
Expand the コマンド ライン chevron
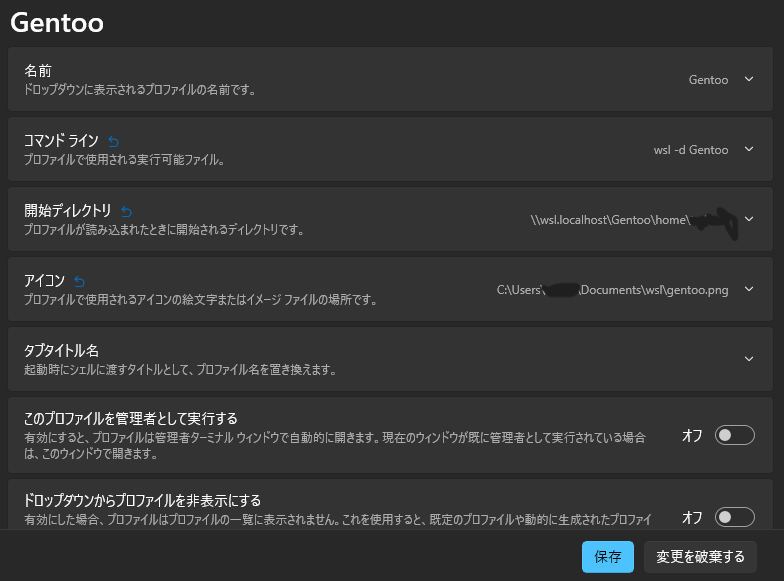click(748, 149)
